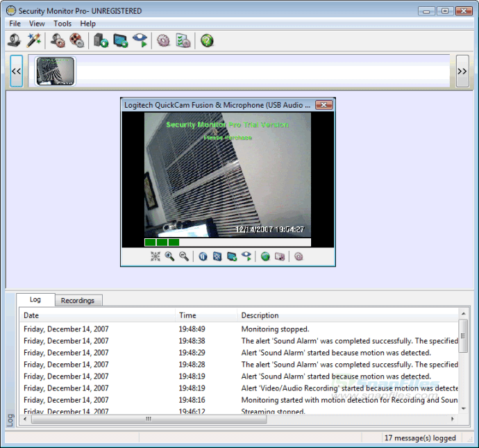Click the main toolbar monitor broadcast icon

[x=121, y=41]
